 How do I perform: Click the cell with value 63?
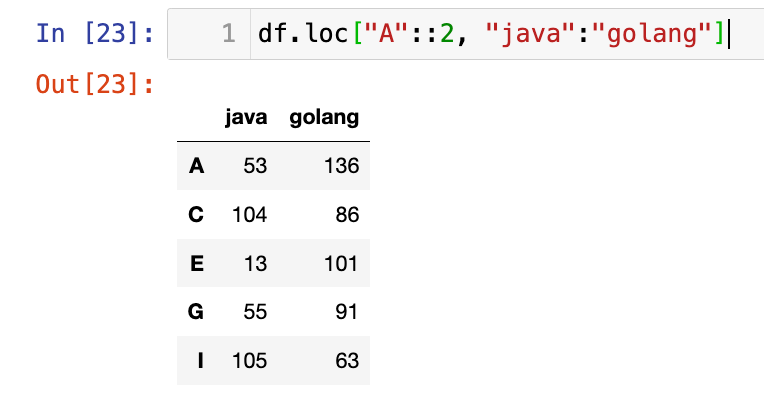346,360
